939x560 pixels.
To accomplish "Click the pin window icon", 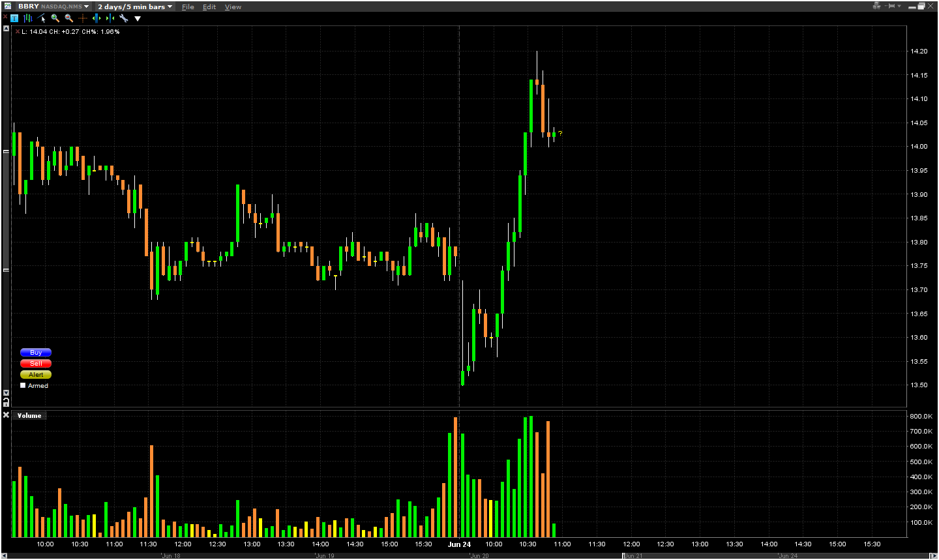I will point(890,6).
